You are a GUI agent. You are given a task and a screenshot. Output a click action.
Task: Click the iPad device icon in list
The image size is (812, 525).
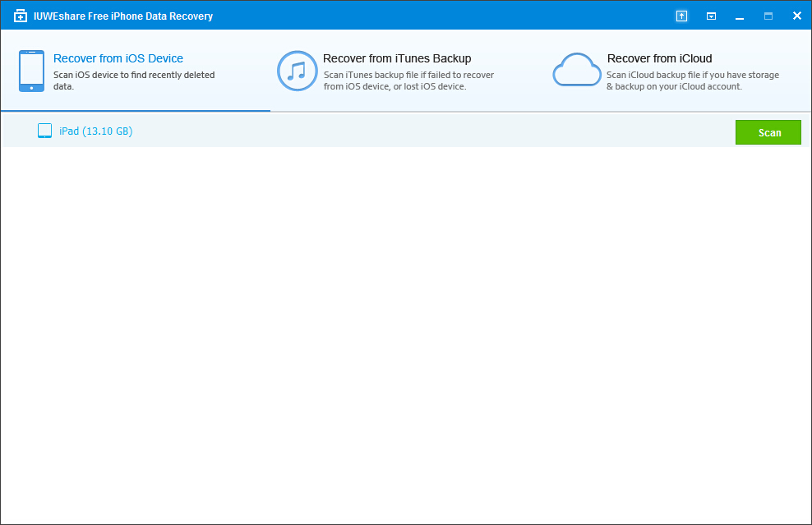click(44, 131)
